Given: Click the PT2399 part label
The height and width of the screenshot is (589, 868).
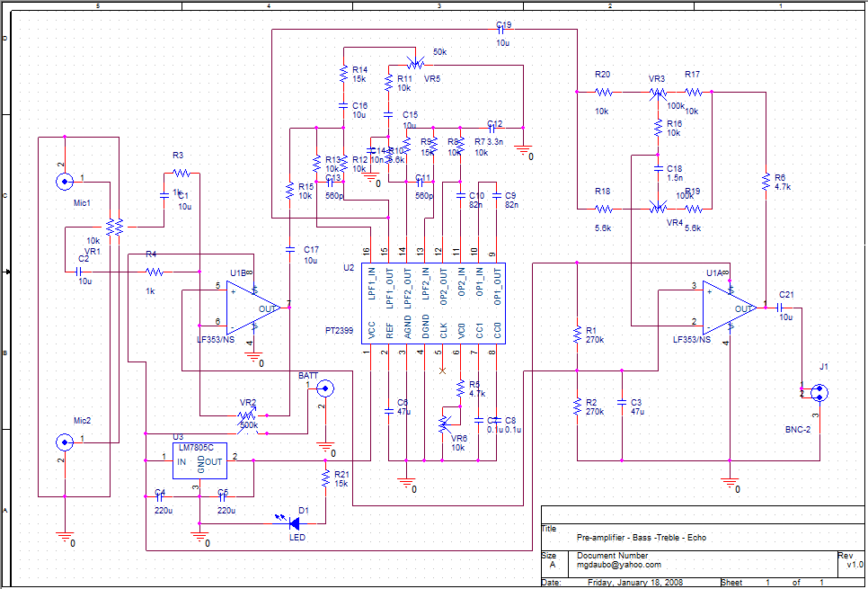Looking at the screenshot, I should pyautogui.click(x=340, y=330).
